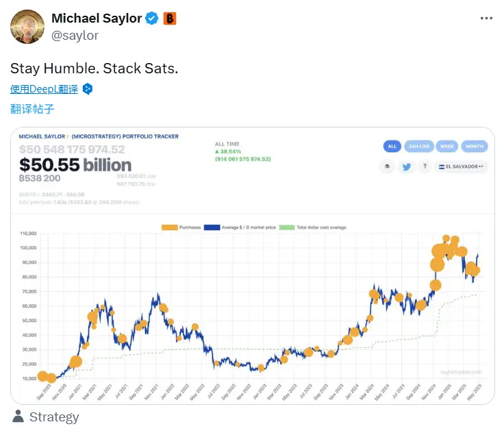Click the orange Purchases legend swatch
Viewport: 504px width, 433px height.
[x=169, y=227]
